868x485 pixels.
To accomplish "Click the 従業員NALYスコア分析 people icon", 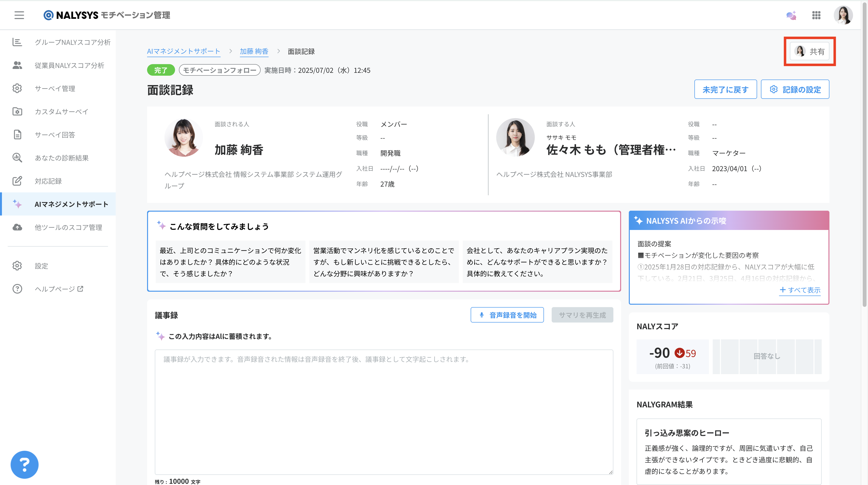I will tap(17, 65).
